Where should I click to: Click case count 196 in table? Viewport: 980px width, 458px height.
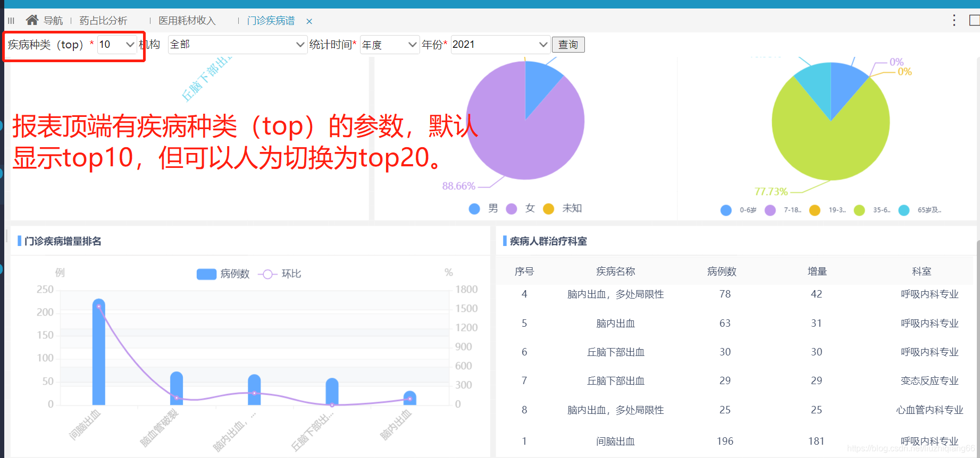point(725,442)
